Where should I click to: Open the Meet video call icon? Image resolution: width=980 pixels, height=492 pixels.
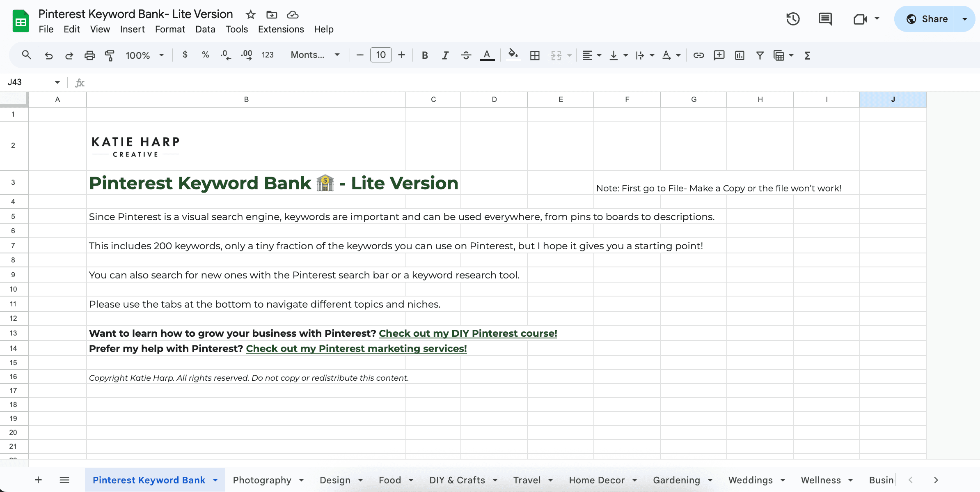click(860, 19)
